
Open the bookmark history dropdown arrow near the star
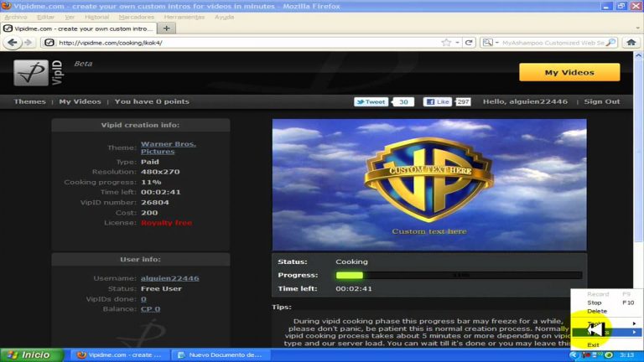457,42
